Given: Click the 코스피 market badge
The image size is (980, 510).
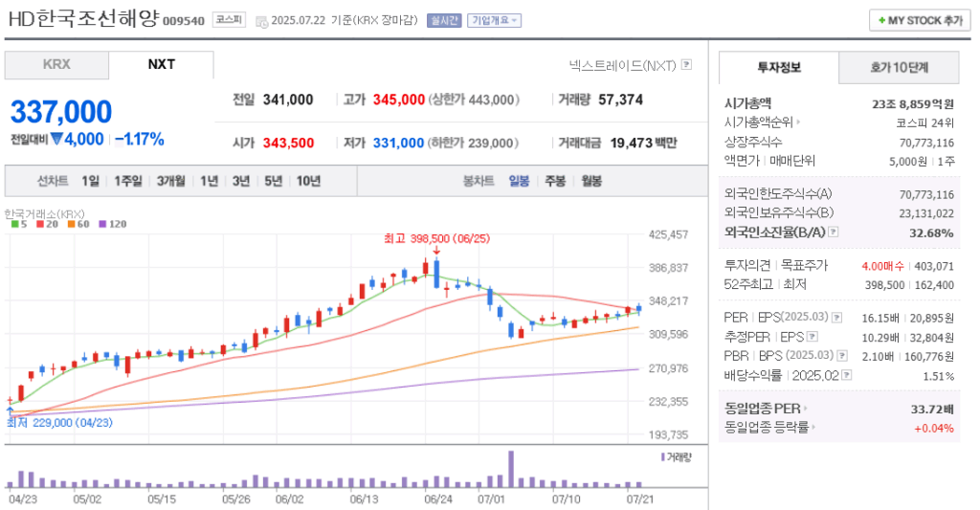Looking at the screenshot, I should [229, 20].
